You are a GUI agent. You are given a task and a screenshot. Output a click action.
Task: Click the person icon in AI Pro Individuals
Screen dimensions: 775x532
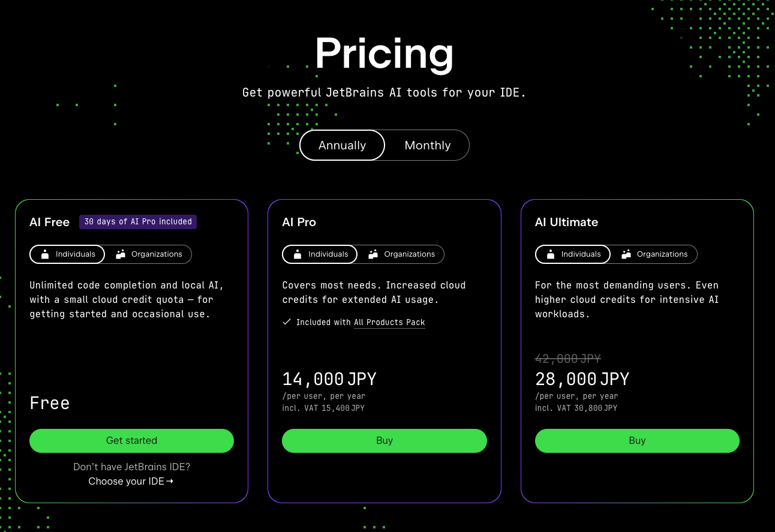(x=298, y=254)
